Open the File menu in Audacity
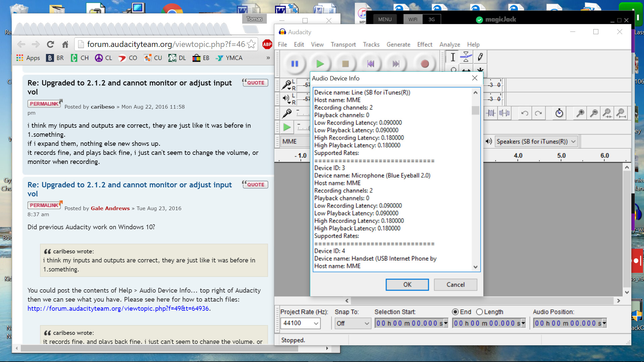The height and width of the screenshot is (362, 644). pos(282,45)
